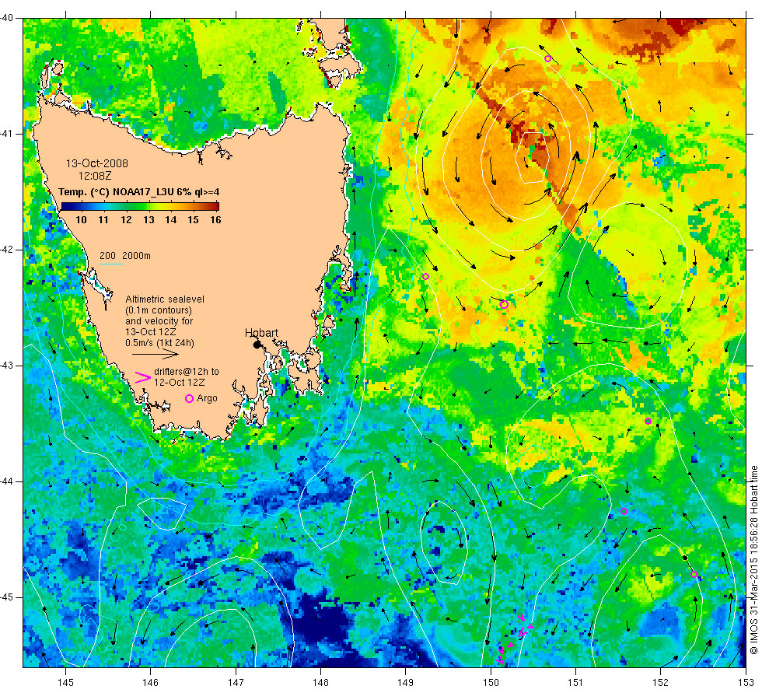Click latitude axis label -44

(x=7, y=481)
